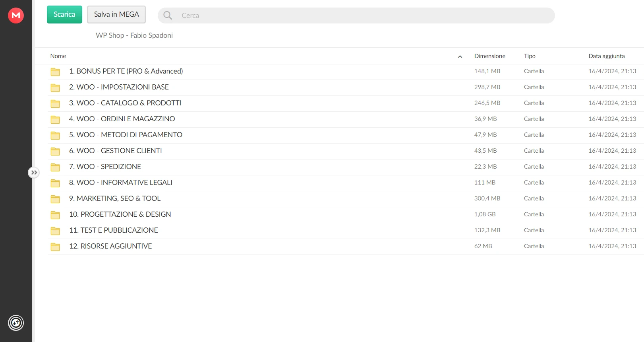Click the Salva in MEGA button
The height and width of the screenshot is (342, 644).
click(116, 14)
